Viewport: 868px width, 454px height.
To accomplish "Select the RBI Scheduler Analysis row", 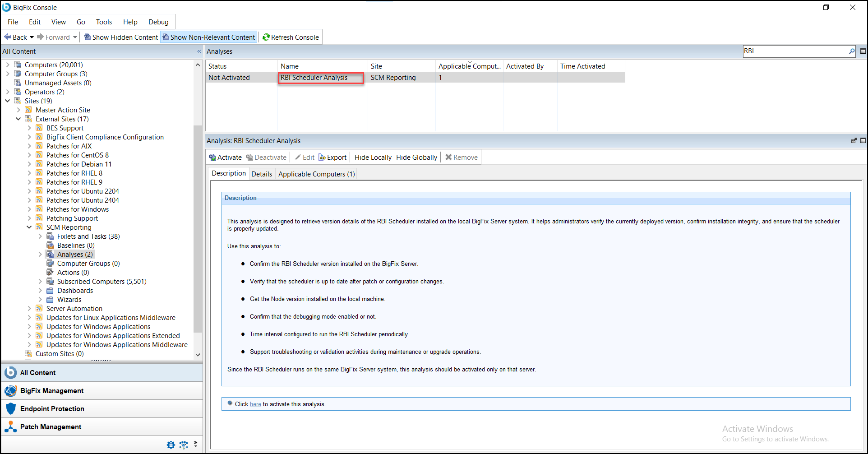I will tap(415, 78).
